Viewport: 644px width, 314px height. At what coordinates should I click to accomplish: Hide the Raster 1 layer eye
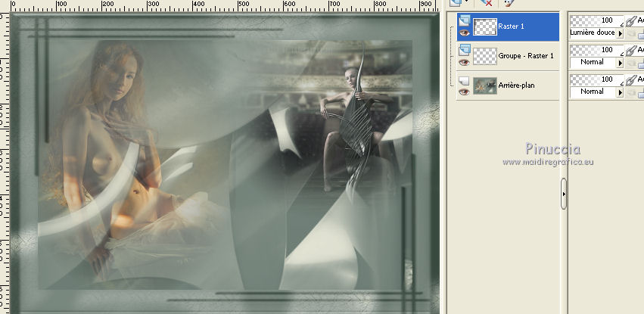coord(465,33)
